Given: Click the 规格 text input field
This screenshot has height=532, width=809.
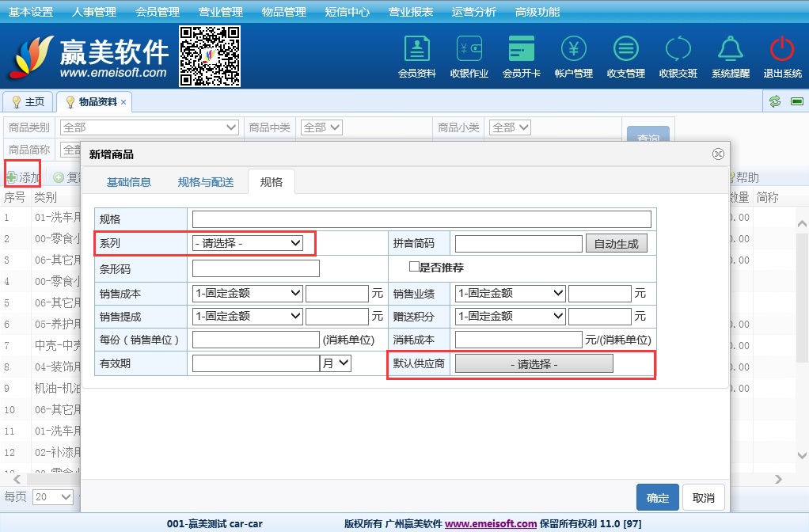Looking at the screenshot, I should [x=421, y=219].
